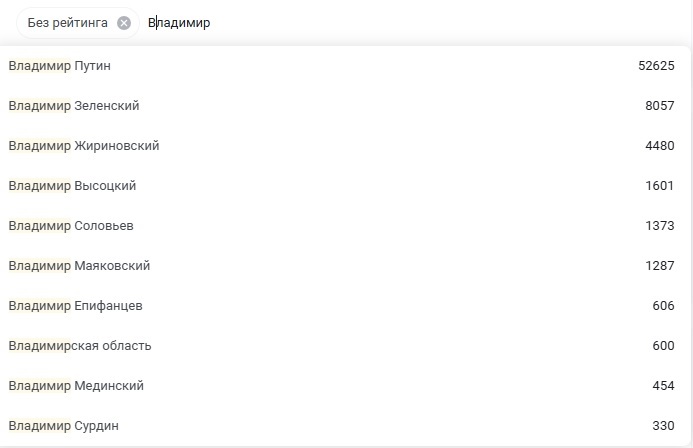Select the 'Владимир Путин' suggestion
Screen dimensions: 693x448
pos(346,66)
